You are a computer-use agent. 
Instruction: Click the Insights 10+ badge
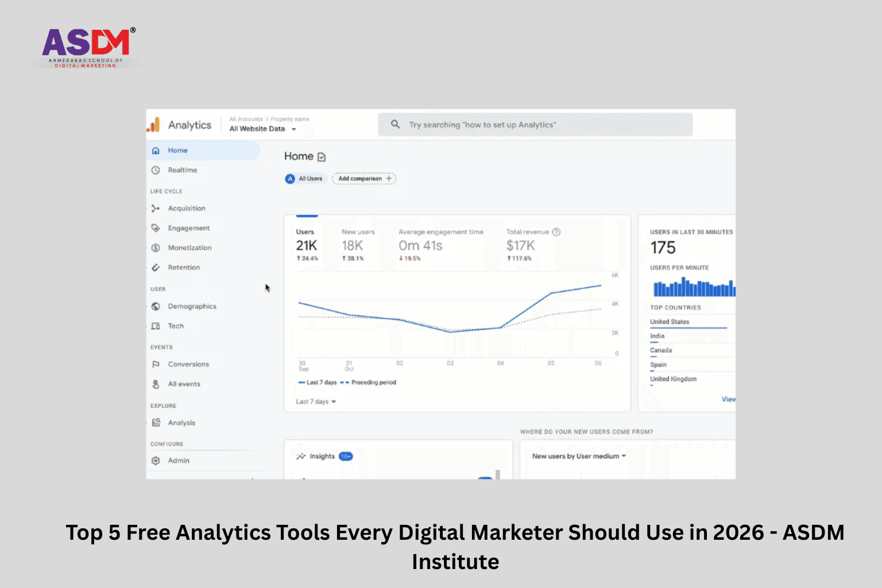(346, 457)
